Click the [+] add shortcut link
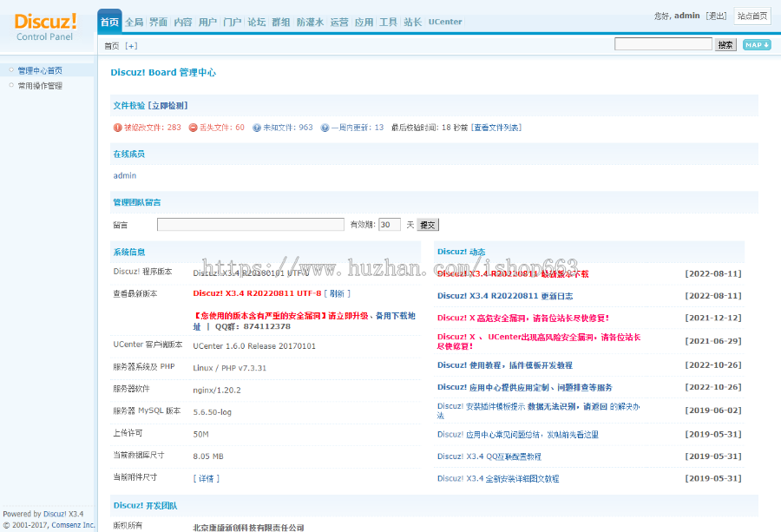The image size is (781, 532). [x=131, y=46]
